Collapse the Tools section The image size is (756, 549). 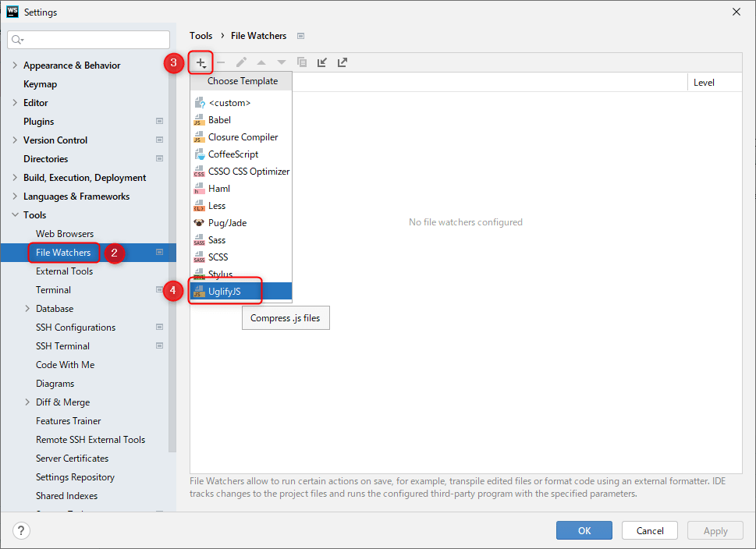15,215
